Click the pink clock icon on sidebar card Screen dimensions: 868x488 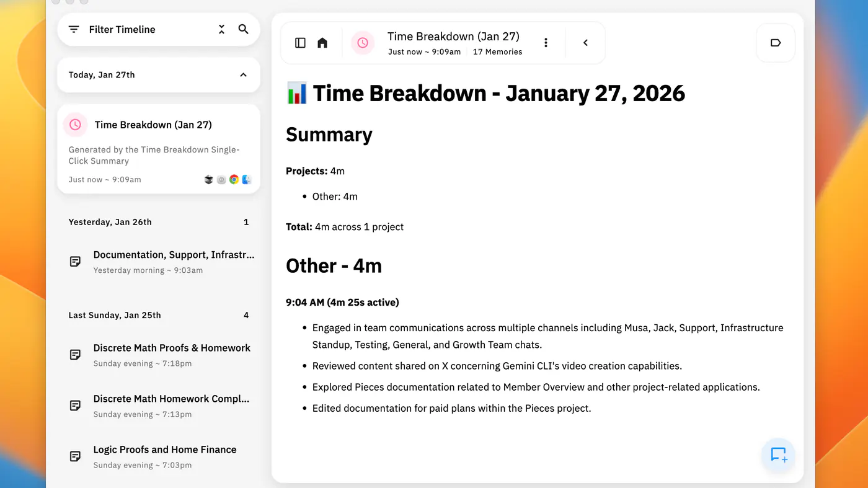[75, 125]
